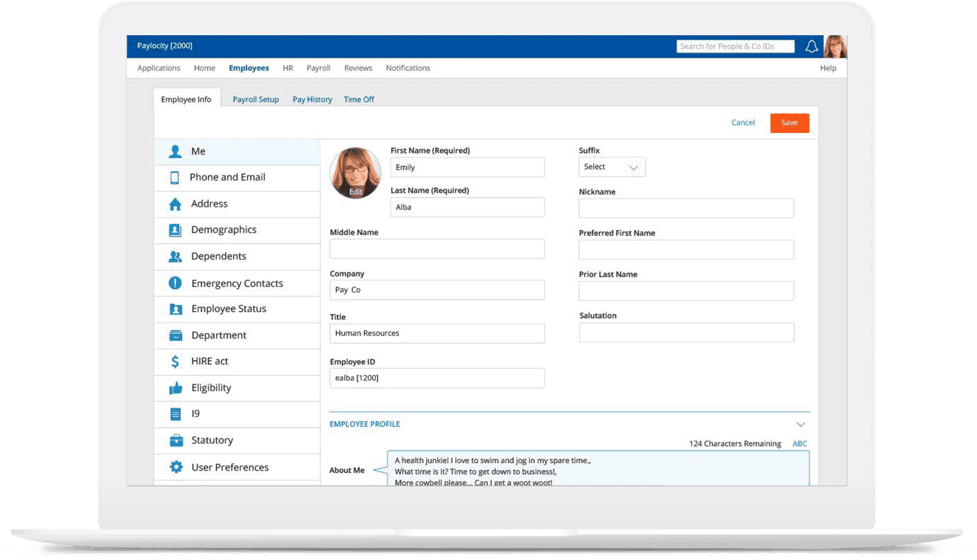Click the 124 Characters Remaining text

pos(735,444)
